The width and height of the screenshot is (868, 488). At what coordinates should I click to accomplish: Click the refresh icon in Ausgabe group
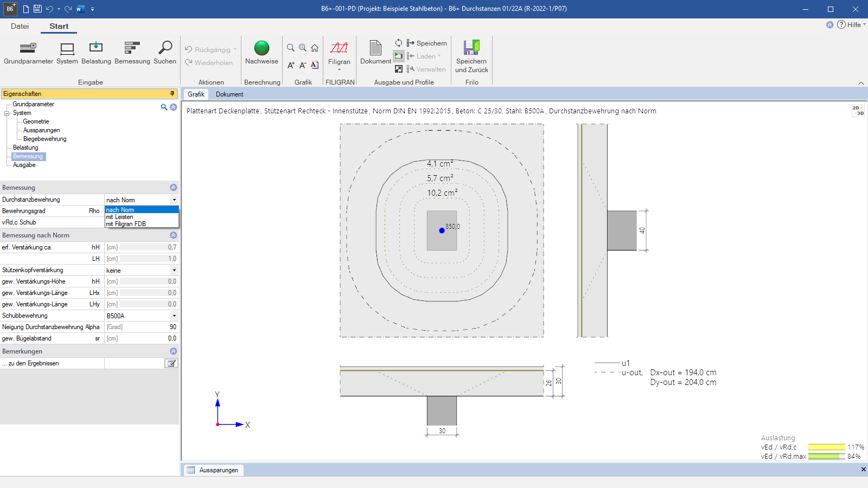tap(399, 43)
